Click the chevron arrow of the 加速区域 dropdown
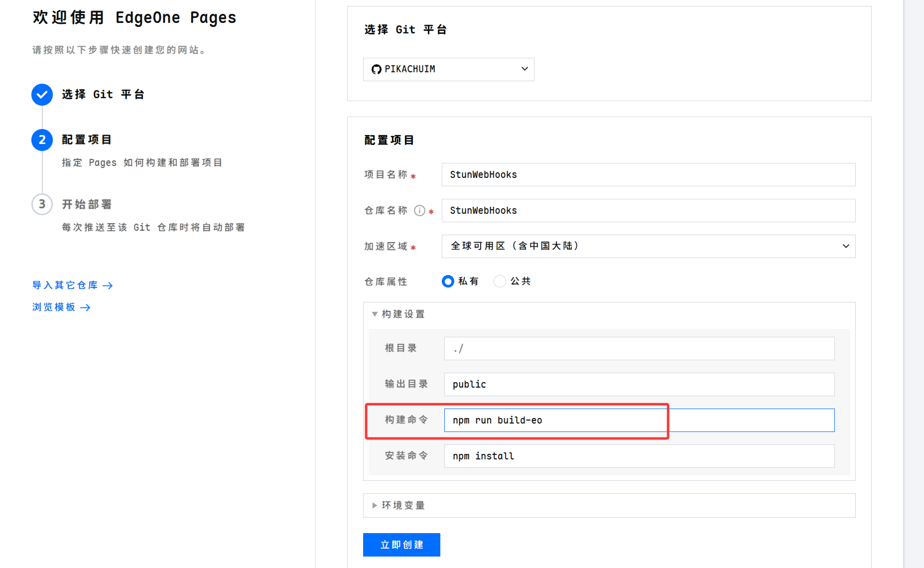The height and width of the screenshot is (568, 924). click(x=846, y=246)
